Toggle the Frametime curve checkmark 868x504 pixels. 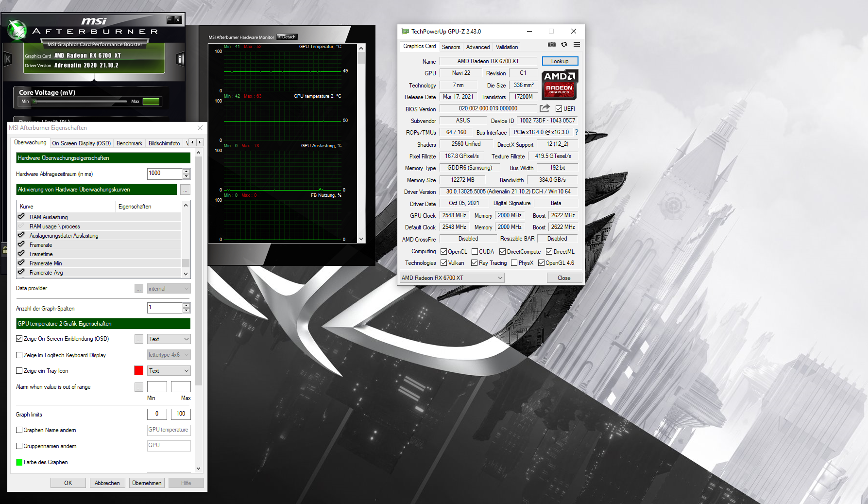(21, 254)
